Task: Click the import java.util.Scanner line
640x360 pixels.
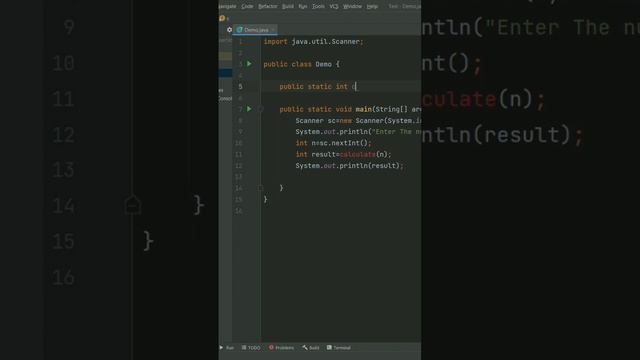Action: (313, 42)
